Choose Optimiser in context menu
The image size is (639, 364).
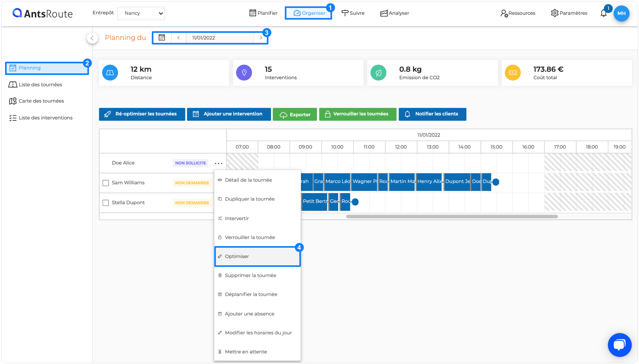coord(257,256)
